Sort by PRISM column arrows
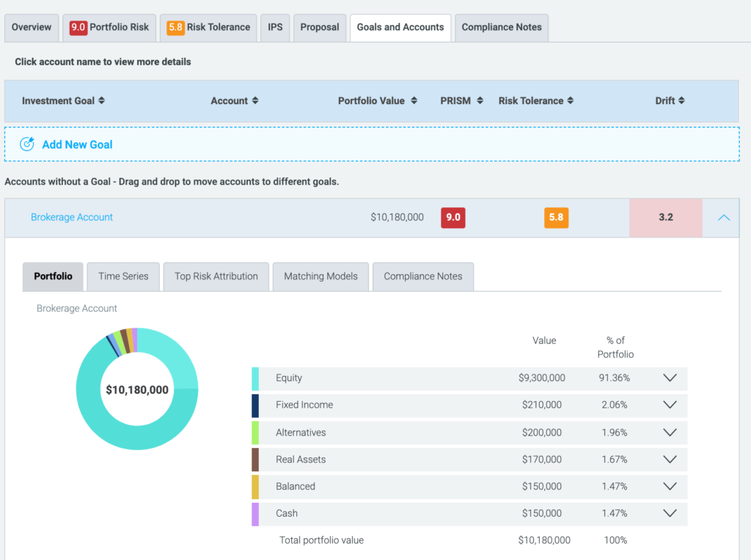 (480, 100)
